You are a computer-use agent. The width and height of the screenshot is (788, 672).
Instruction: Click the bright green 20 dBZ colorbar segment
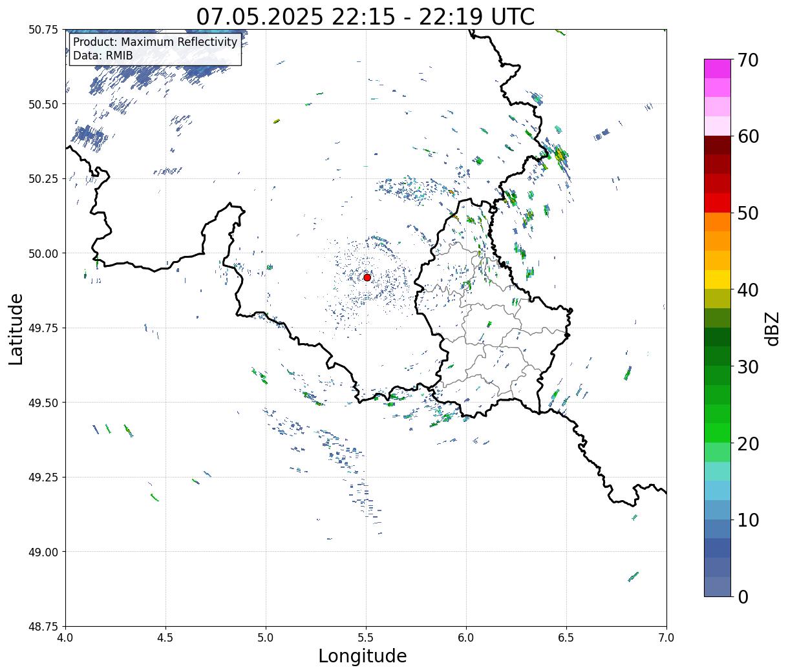tap(718, 433)
